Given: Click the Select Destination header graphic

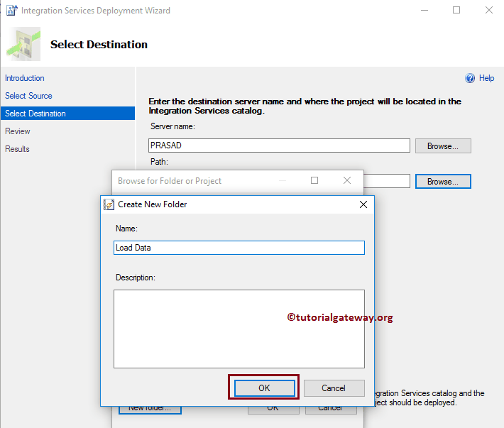Looking at the screenshot, I should click(23, 44).
